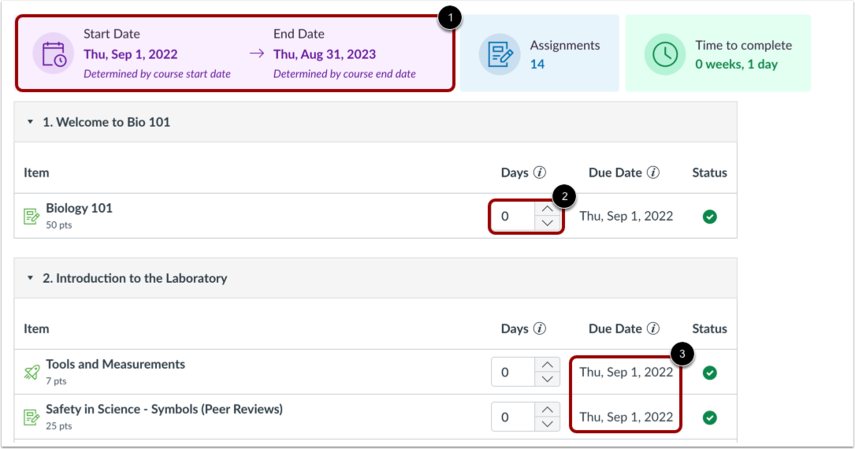Click the Days input field for Biology 101

click(x=512, y=216)
